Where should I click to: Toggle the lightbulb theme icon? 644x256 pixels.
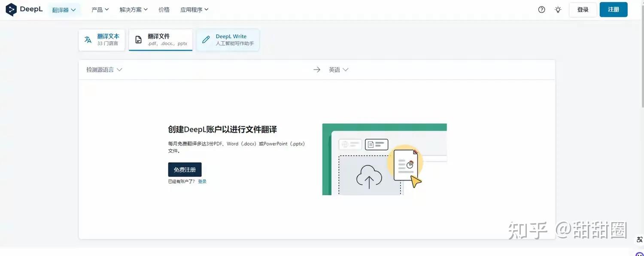558,9
